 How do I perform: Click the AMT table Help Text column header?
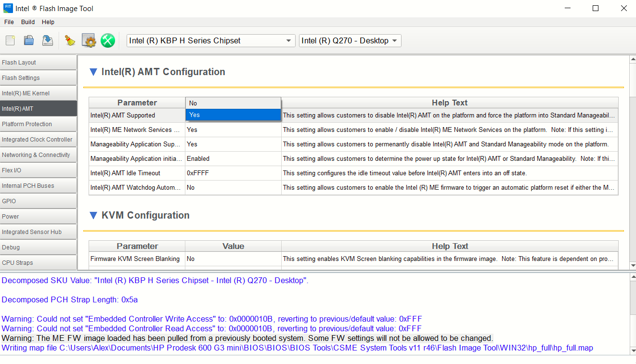[x=450, y=103]
